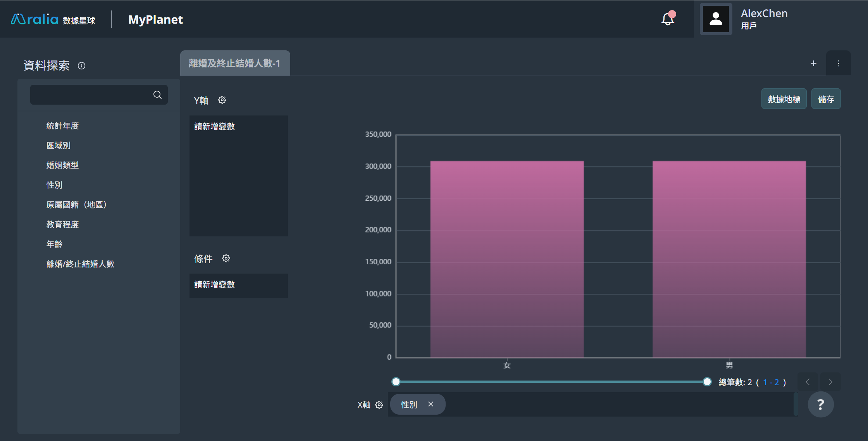
Task: Open three-dot more options menu
Action: 838,63
